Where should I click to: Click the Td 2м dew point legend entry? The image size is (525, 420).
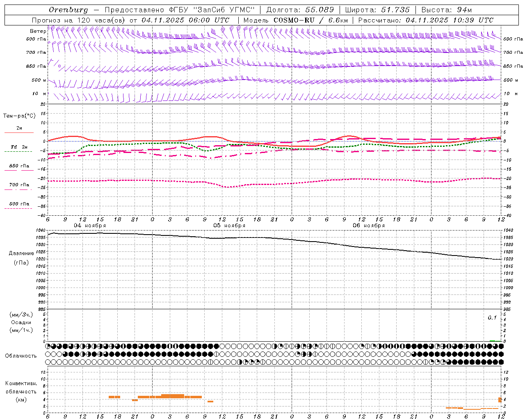click(x=19, y=147)
